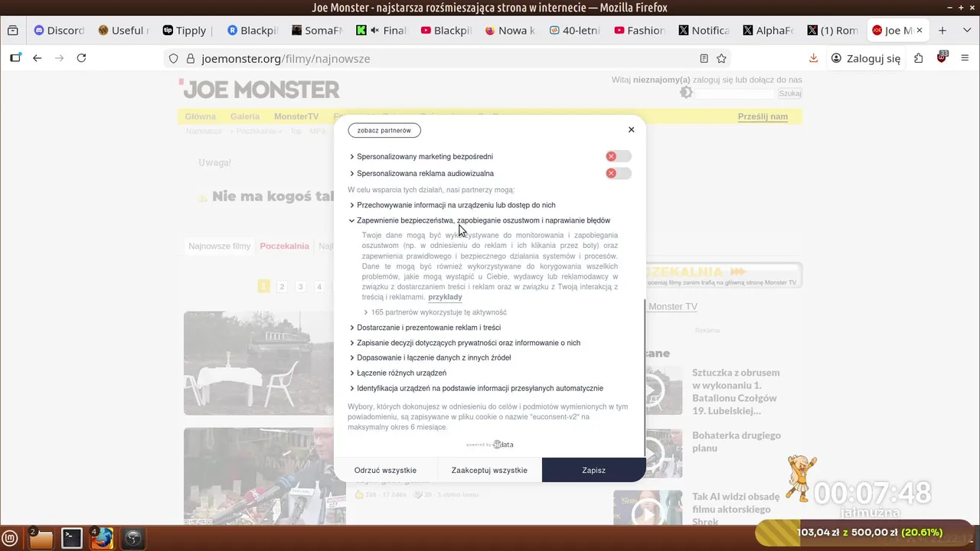Go back to previous page
Viewport: 980px width, 551px height.
click(x=37, y=58)
